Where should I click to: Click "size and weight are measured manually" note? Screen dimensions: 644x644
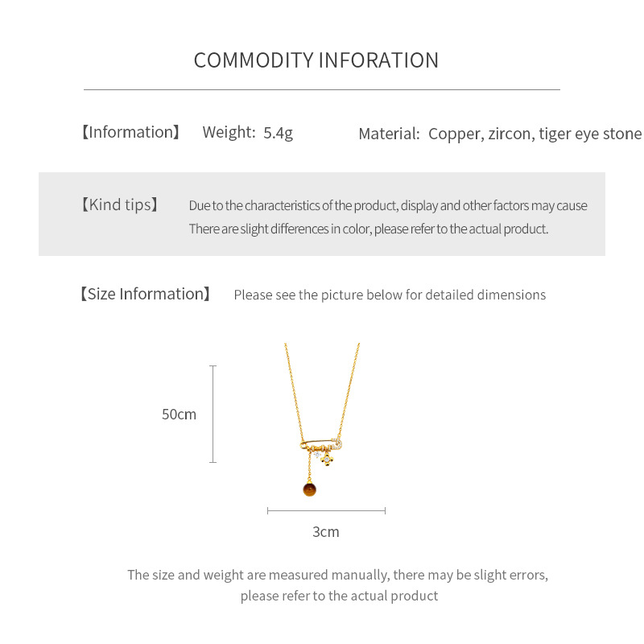pos(337,575)
